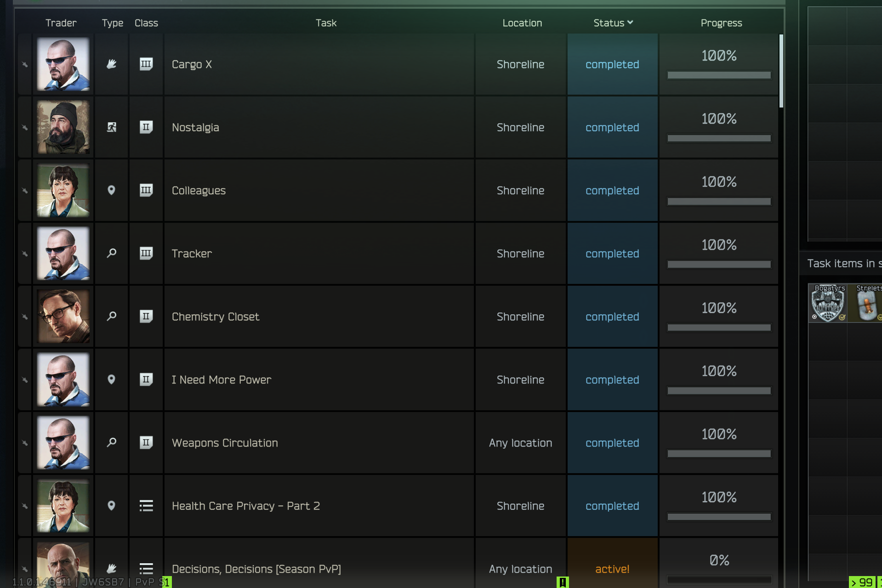Click the class II badge for I Need More Power
882x588 pixels.
146,379
